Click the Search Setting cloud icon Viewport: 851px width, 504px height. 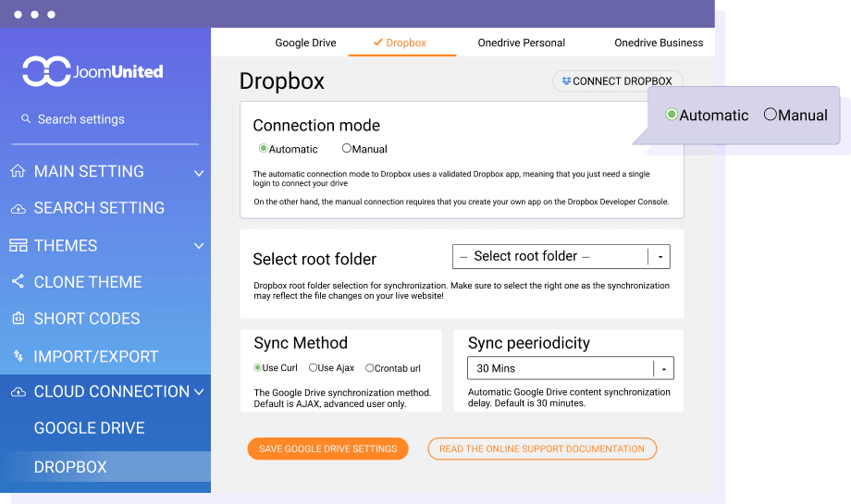(x=18, y=209)
